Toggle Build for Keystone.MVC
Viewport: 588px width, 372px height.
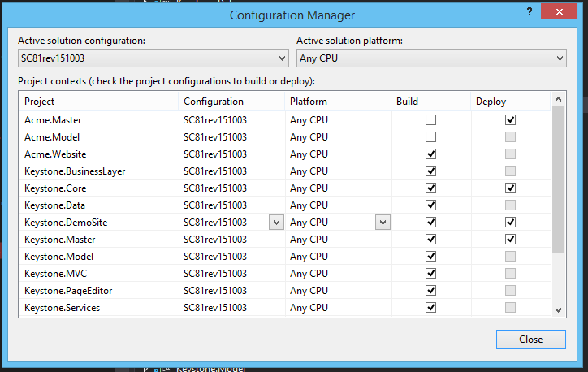[x=431, y=274]
